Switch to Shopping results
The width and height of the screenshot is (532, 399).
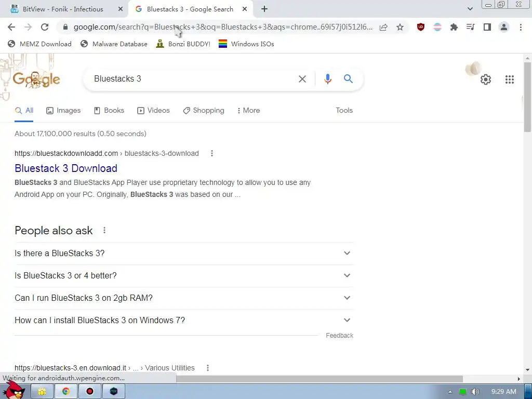[x=204, y=110]
